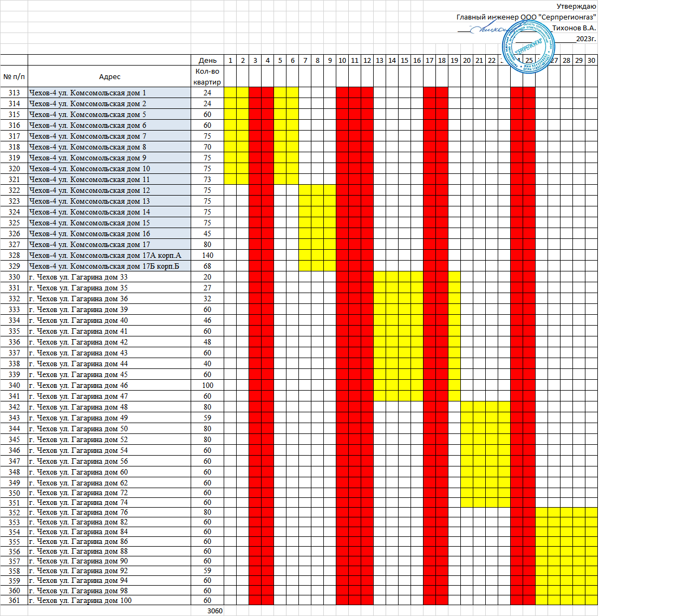Viewport: 684px width, 616px height.
Task: Click the "70" apartments cell for дом 8
Action: (207, 147)
